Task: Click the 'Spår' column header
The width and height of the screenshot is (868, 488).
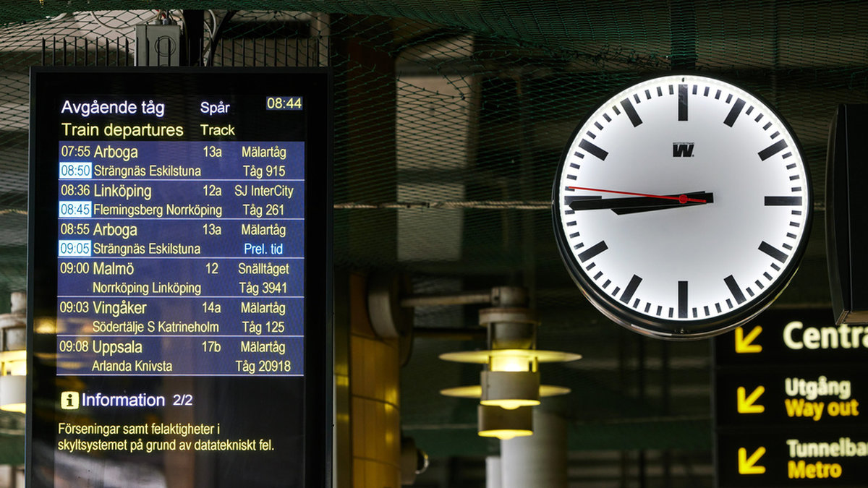Action: (215, 108)
